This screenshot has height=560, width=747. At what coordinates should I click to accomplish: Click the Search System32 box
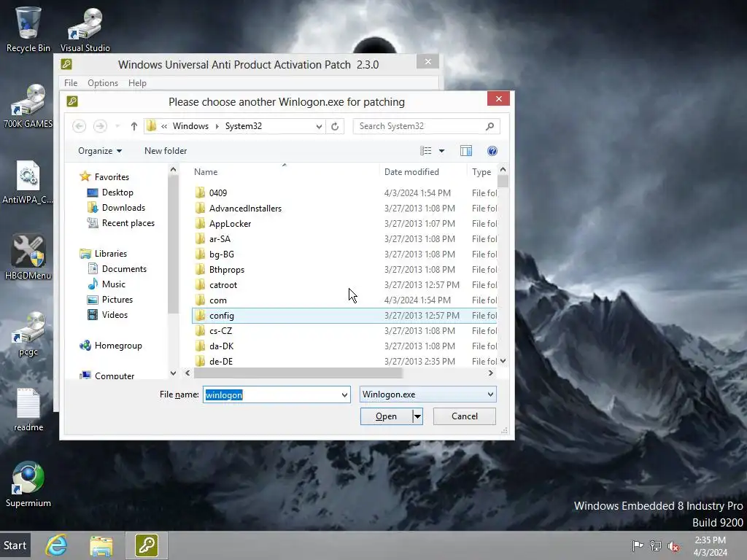point(421,126)
